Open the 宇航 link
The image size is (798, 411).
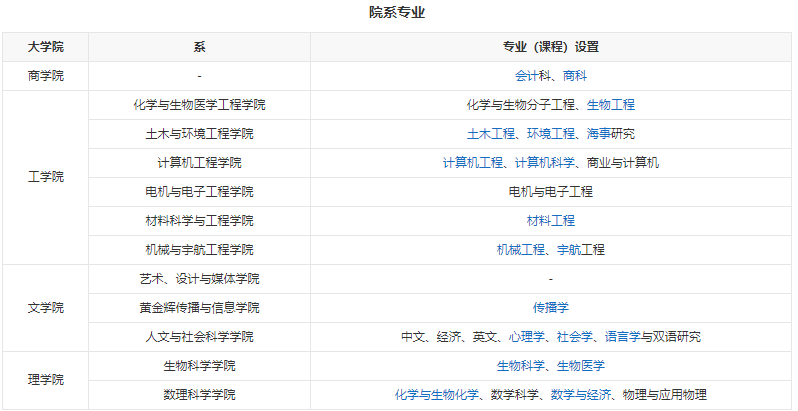tap(569, 250)
